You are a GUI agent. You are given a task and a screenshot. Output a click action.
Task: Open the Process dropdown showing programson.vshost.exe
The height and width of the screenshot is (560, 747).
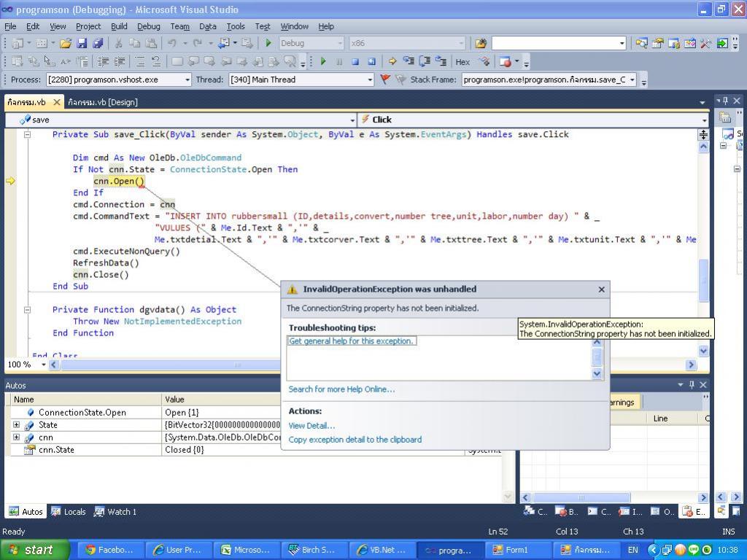click(x=119, y=79)
